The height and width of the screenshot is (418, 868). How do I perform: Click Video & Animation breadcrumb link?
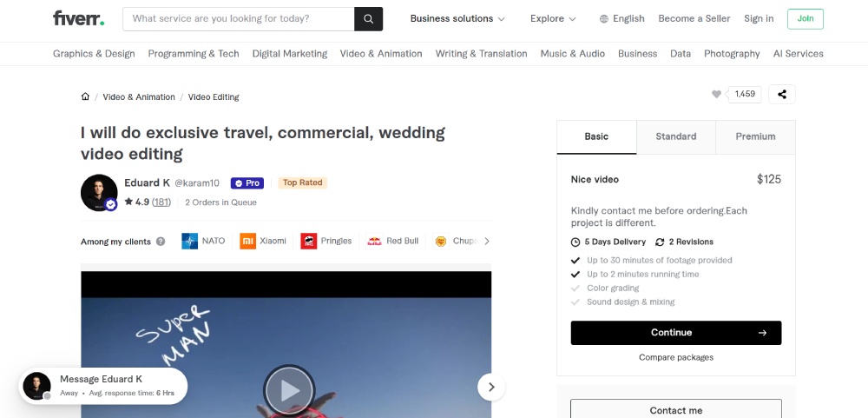(x=139, y=97)
